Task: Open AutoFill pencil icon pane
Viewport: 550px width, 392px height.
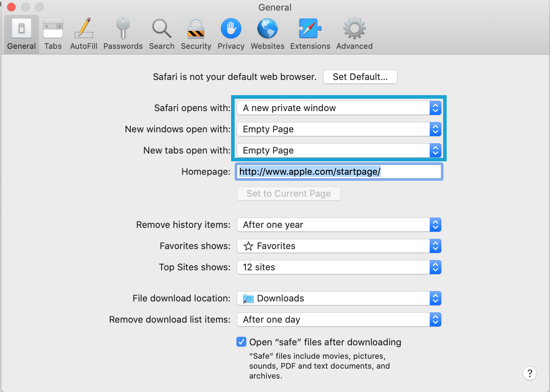Action: point(84,34)
